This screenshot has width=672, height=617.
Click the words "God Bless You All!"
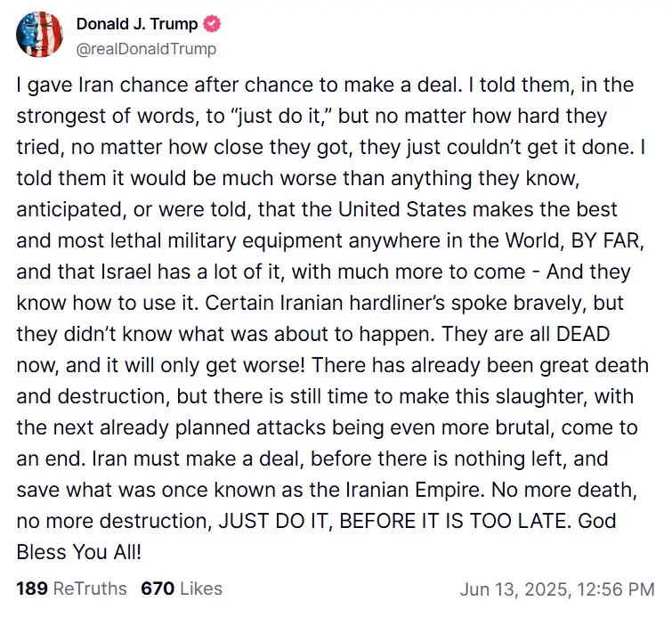[316, 536]
